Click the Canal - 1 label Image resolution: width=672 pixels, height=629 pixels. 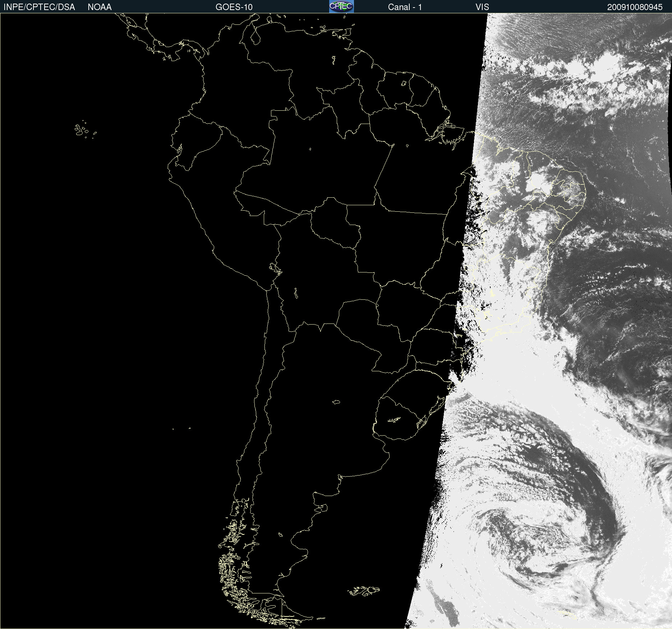tap(405, 7)
